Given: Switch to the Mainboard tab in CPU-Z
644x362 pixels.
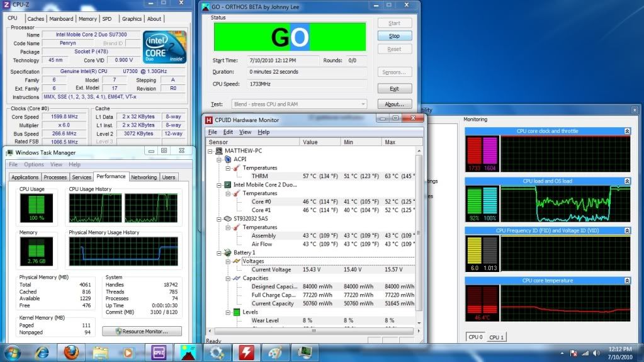Looking at the screenshot, I should pyautogui.click(x=61, y=19).
